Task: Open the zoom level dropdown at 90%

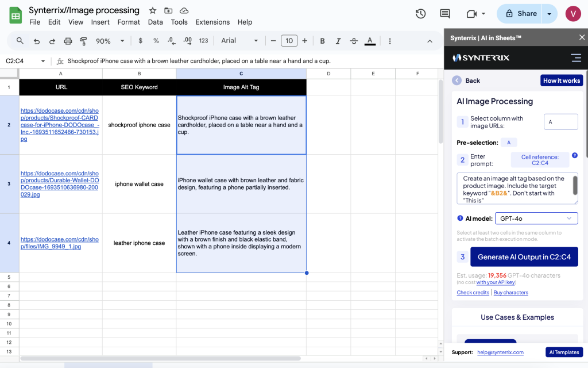Action: tap(110, 41)
